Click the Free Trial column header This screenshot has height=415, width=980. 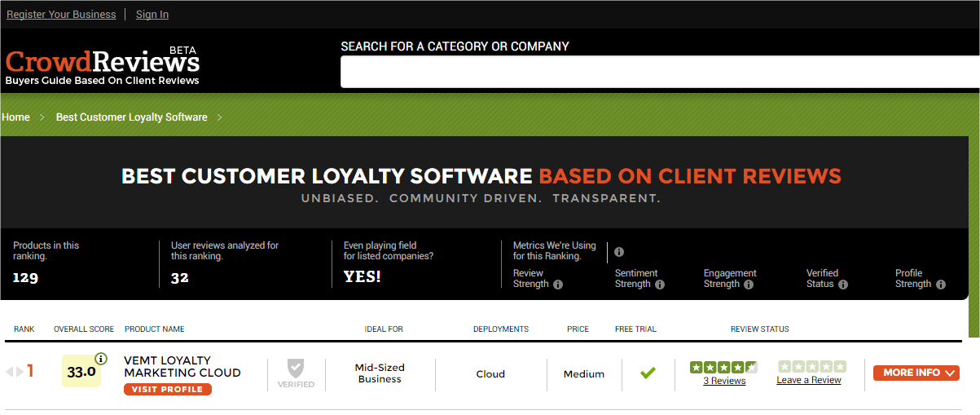tap(635, 329)
